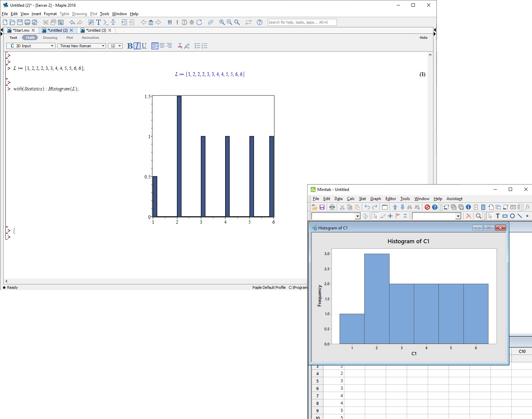Select the Plot toolbar tab
This screenshot has height=419, width=532.
(x=70, y=38)
